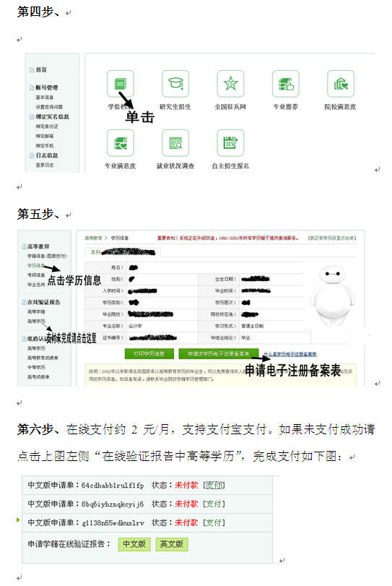Click the page icon beside 首页
This screenshot has height=586, width=392.
tap(32, 70)
